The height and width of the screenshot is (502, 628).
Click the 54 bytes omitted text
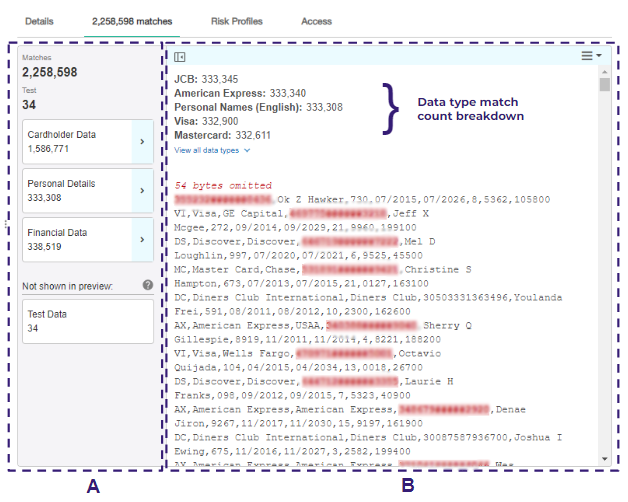point(222,186)
